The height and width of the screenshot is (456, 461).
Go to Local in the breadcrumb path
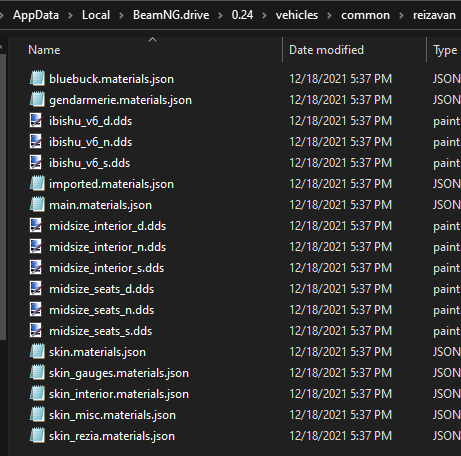click(96, 15)
